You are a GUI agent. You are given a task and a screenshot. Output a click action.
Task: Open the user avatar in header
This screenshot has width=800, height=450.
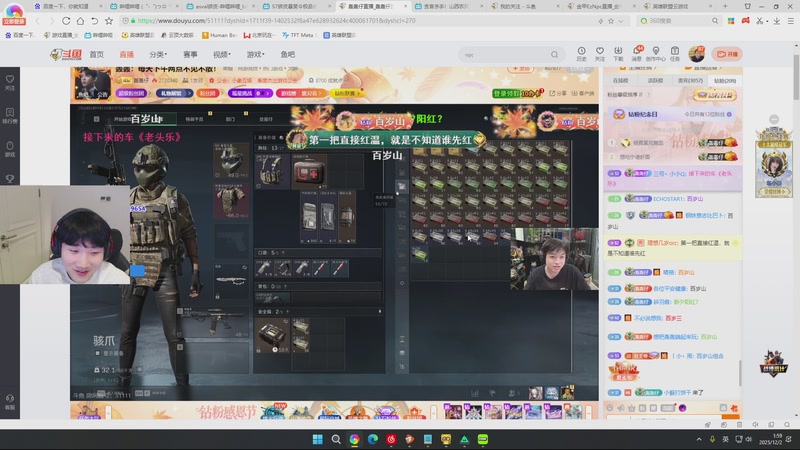click(x=696, y=54)
